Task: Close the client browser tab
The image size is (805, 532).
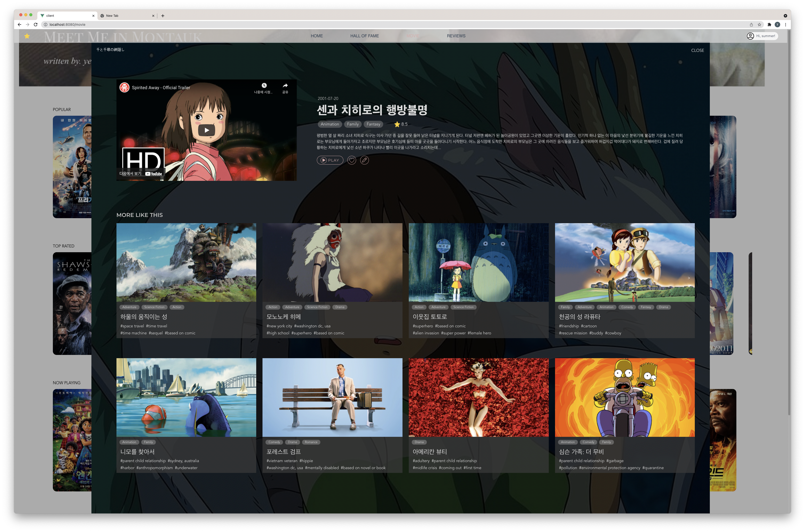Action: click(x=93, y=16)
